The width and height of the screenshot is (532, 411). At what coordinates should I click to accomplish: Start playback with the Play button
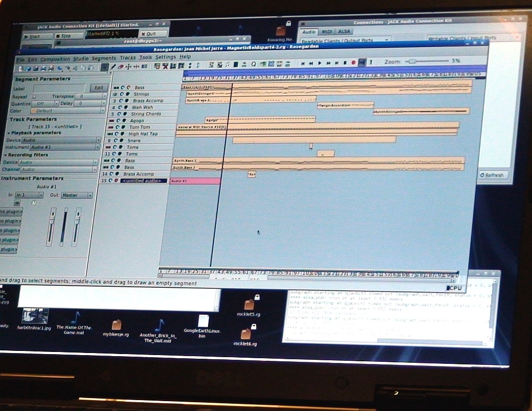pyautogui.click(x=320, y=63)
